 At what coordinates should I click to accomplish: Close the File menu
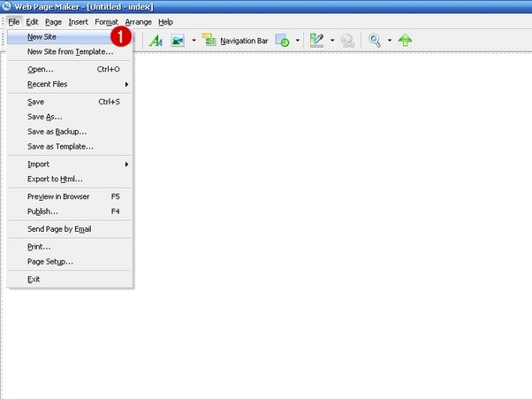coord(14,22)
